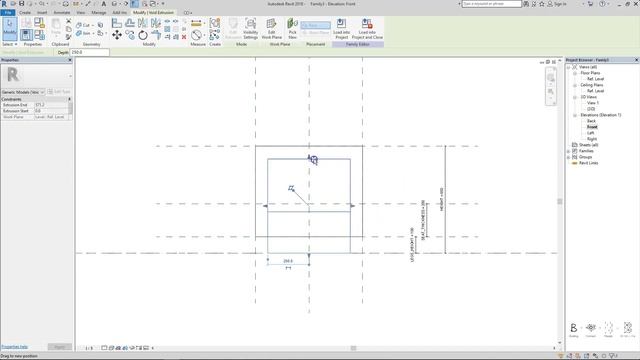The image size is (640, 360).
Task: Activate the Move tool
Action: [117, 35]
